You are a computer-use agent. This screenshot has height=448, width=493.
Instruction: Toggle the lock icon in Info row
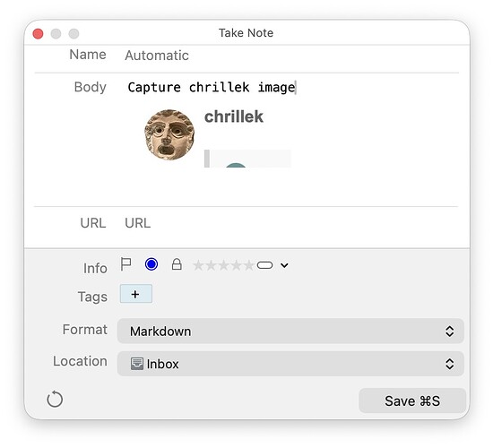(x=177, y=264)
